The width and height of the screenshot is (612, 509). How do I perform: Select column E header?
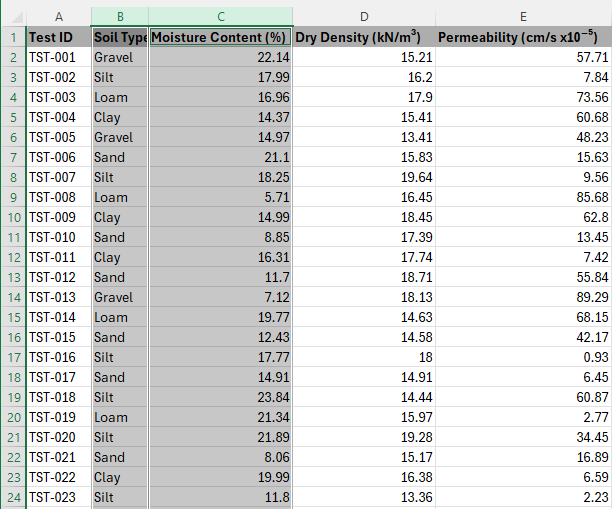point(523,17)
